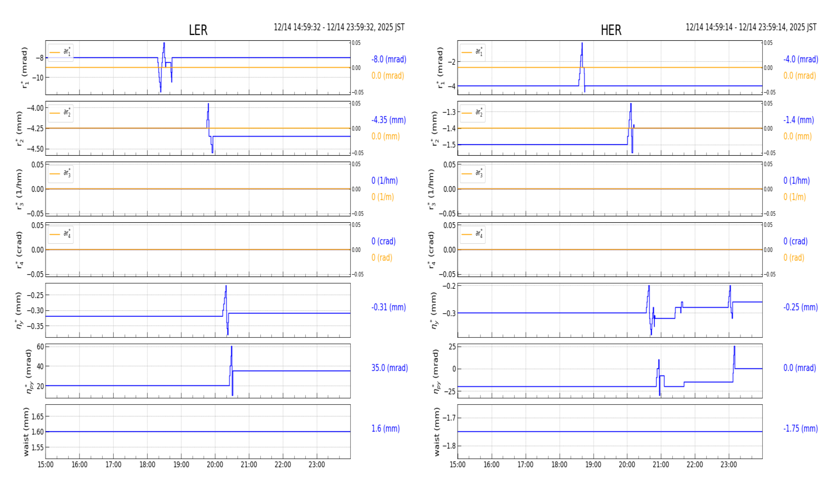The height and width of the screenshot is (504, 824).
Task: Click the HER date range text
Action: click(x=750, y=27)
